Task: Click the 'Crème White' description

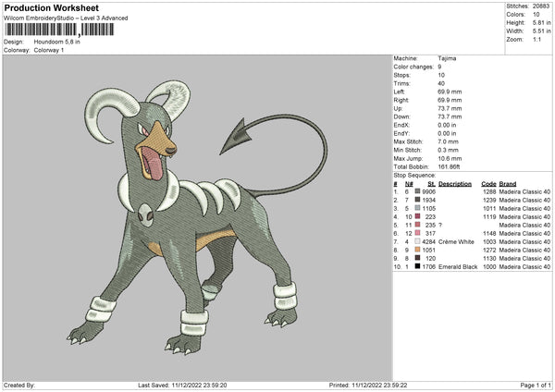Action: [x=456, y=242]
